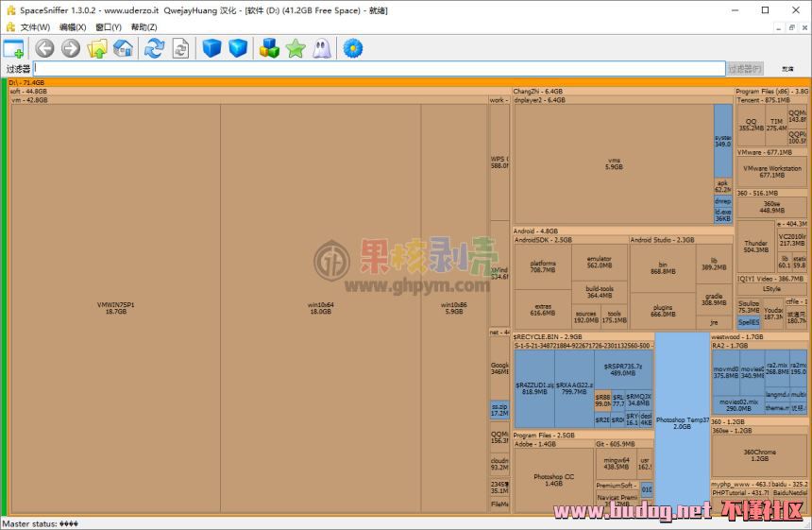The width and height of the screenshot is (812, 530).
Task: Go to the home root view
Action: click(x=123, y=49)
